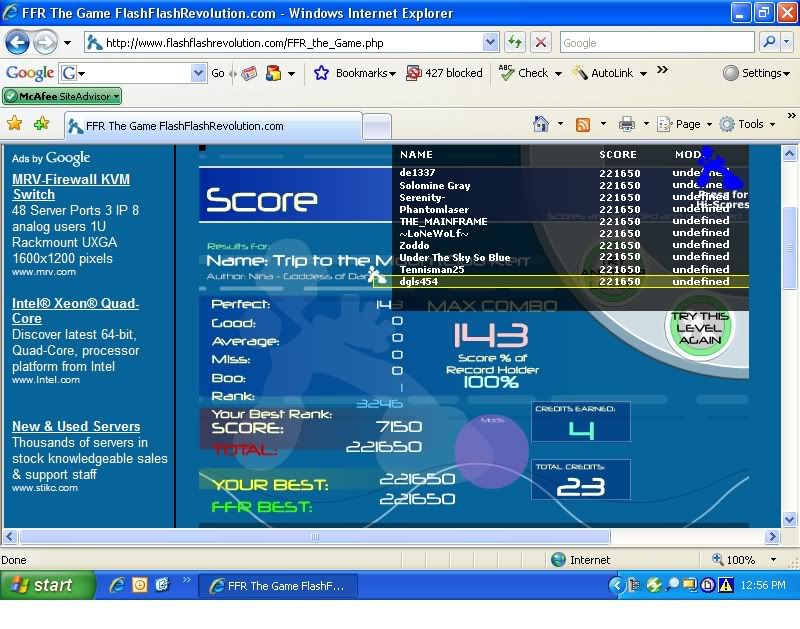Toggle the Google toolbar popup blocker
Screen dimensions: 800x629
[444, 73]
